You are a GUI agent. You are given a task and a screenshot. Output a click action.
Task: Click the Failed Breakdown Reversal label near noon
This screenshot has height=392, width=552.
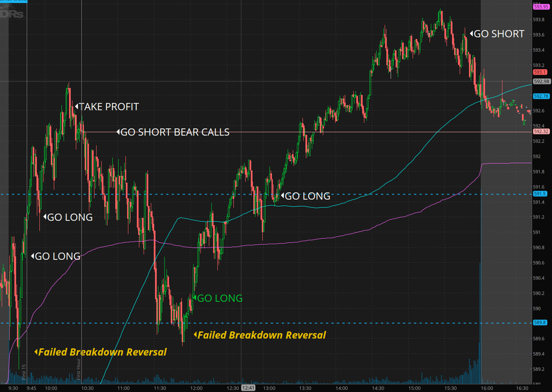pyautogui.click(x=262, y=335)
